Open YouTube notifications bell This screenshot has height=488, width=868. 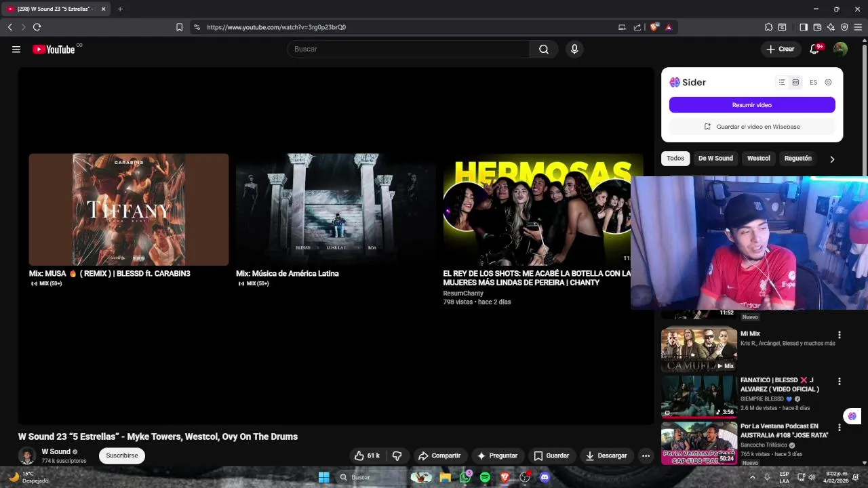pos(815,49)
